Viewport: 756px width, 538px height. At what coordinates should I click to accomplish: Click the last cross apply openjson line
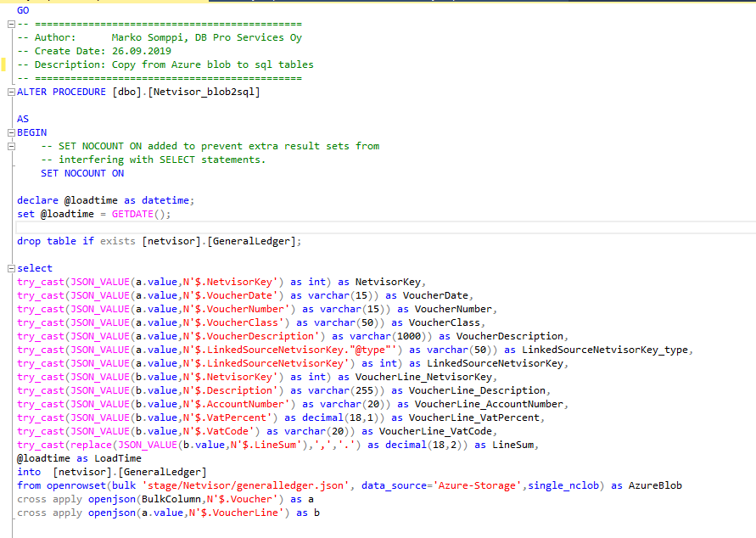(168, 513)
